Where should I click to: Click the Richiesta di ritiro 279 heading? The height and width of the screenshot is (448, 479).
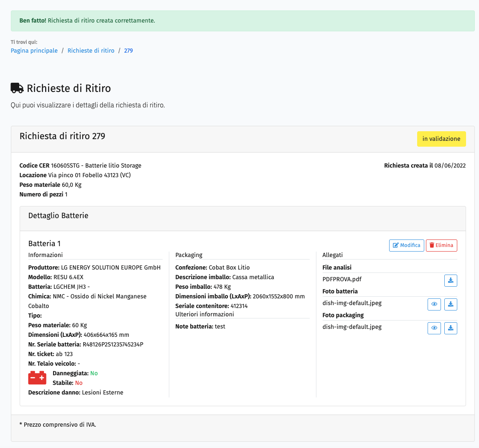tap(62, 136)
